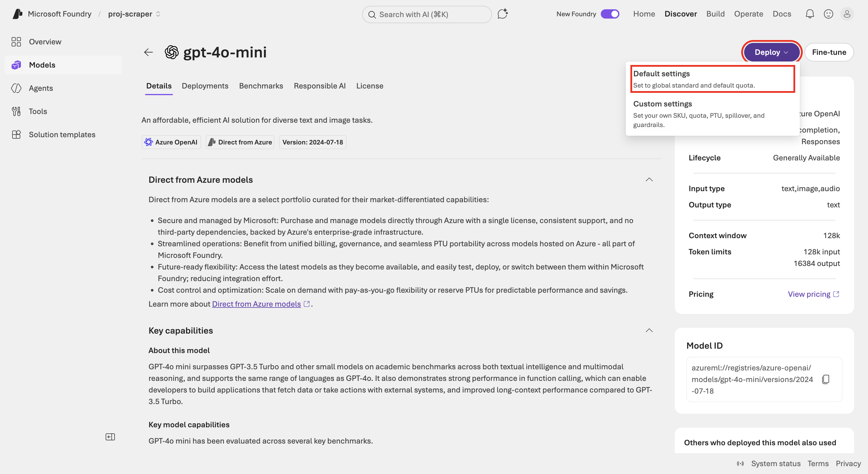Click the Microsoft Foundry logo
Viewport: 868px width, 474px height.
pos(17,14)
